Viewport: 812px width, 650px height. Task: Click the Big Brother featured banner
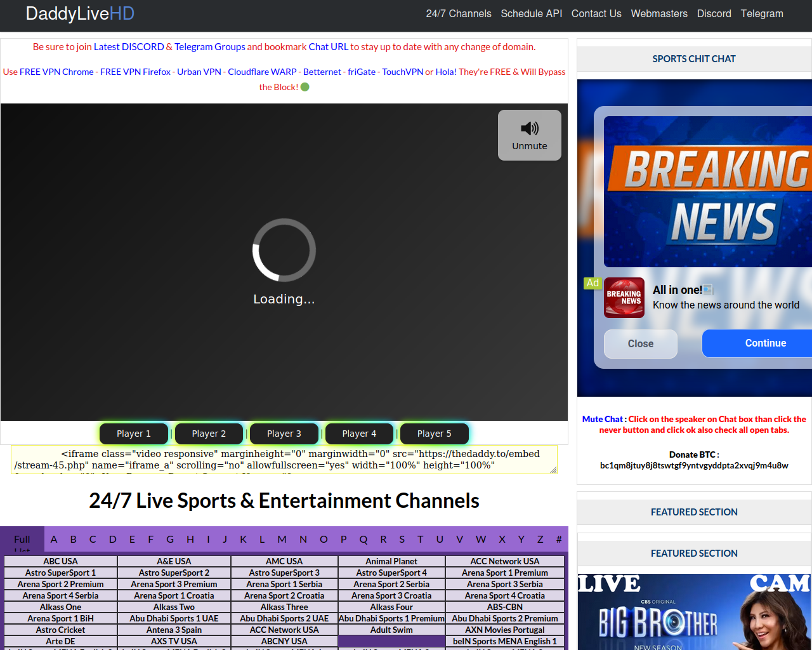pyautogui.click(x=694, y=612)
